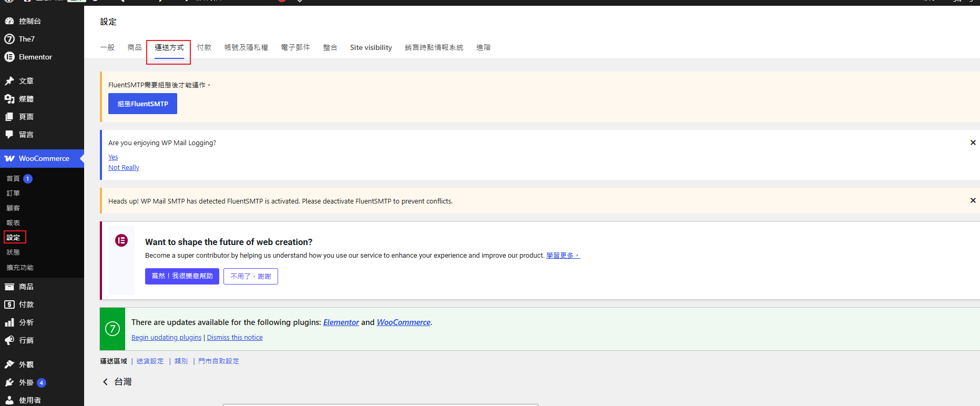Viewport: 980px width, 406px height.
Task: Click the 留言 comments icon
Action: point(9,135)
